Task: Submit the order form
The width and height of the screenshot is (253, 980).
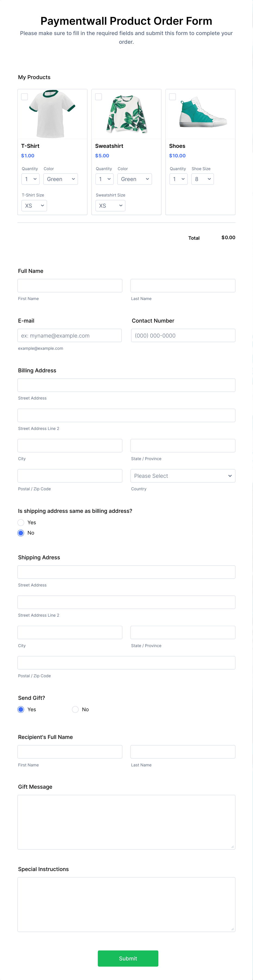Action: coord(128,958)
